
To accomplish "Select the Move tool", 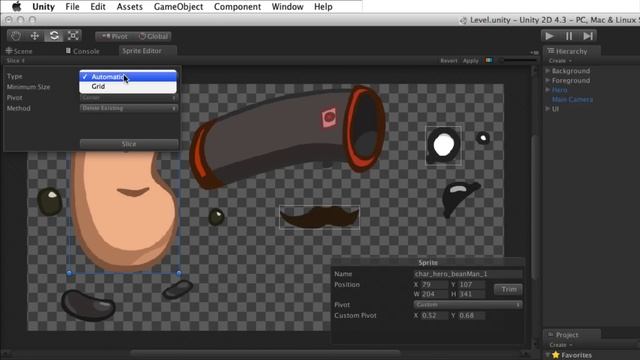I will [35, 36].
